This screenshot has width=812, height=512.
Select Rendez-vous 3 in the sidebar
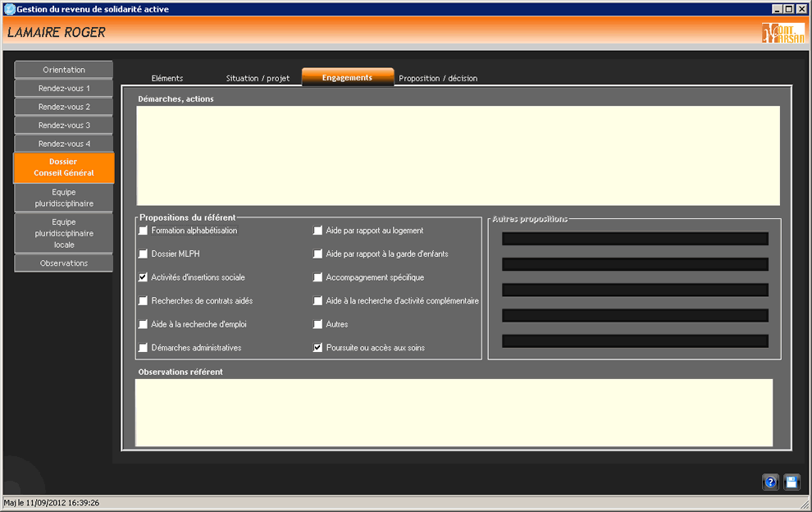(x=64, y=126)
